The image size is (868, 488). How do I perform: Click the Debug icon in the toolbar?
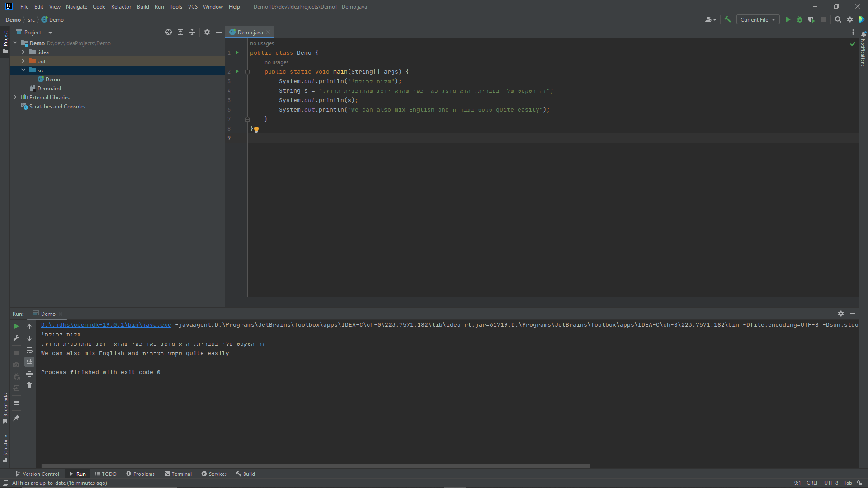pyautogui.click(x=800, y=19)
